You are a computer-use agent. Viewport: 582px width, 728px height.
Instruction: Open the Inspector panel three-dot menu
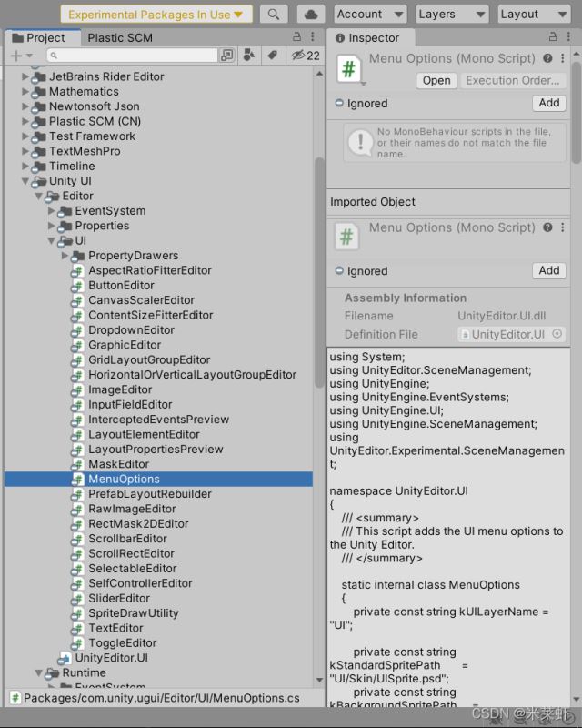pyautogui.click(x=568, y=36)
